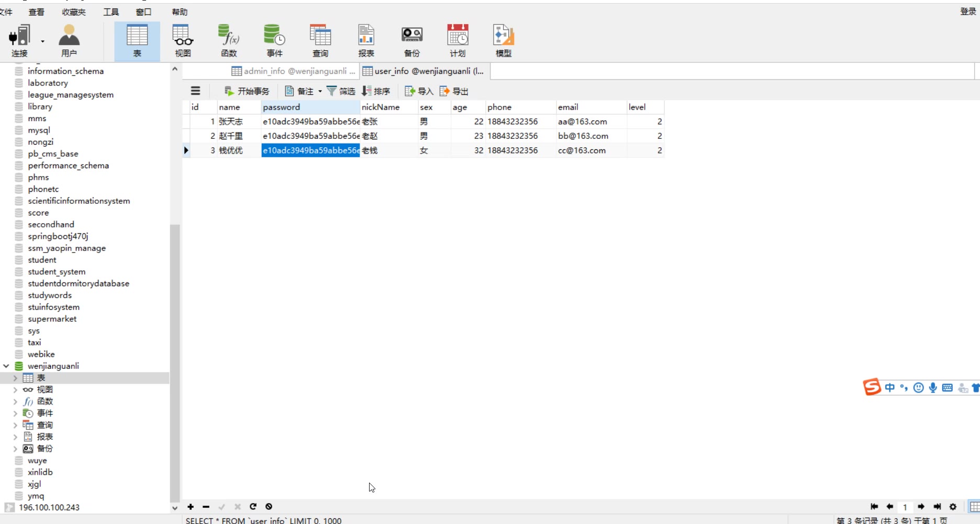The width and height of the screenshot is (980, 524).
Task: Open the 视图 (View) toolbar icon
Action: point(183,40)
